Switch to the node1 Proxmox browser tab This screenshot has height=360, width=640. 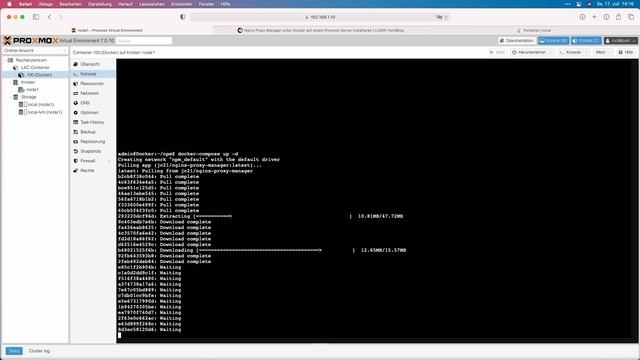pyautogui.click(x=107, y=30)
